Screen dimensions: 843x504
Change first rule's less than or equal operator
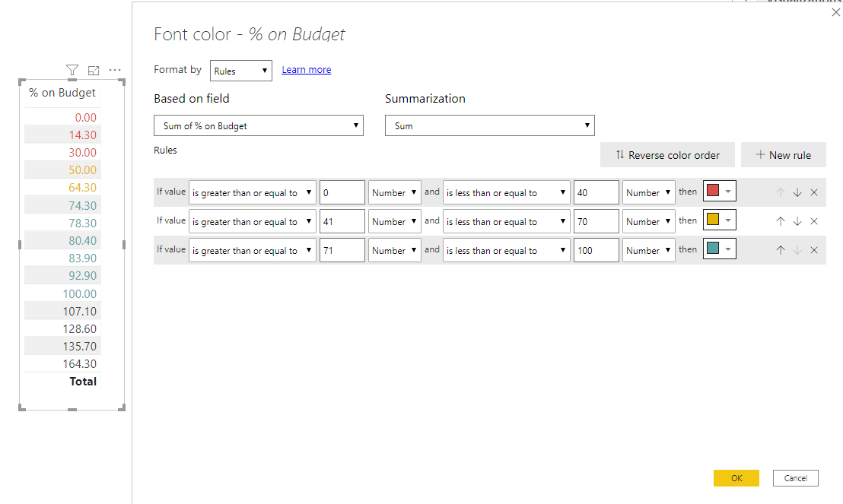pos(507,192)
